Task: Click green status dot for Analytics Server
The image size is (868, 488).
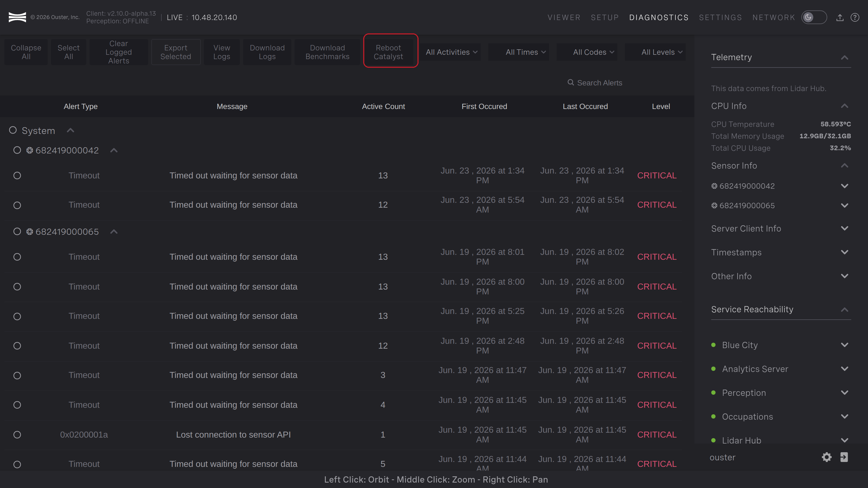Action: (x=713, y=369)
